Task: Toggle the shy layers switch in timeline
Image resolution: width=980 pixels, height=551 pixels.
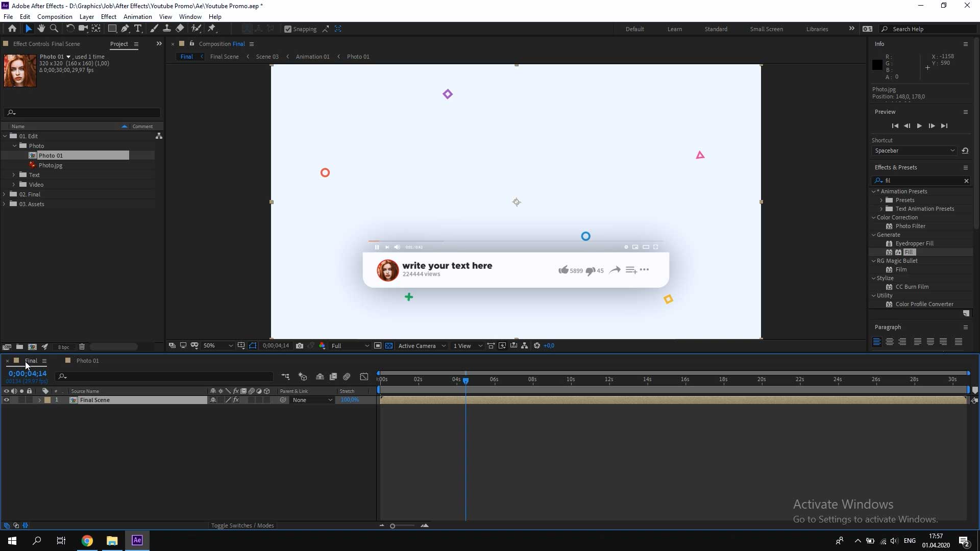Action: pyautogui.click(x=320, y=377)
